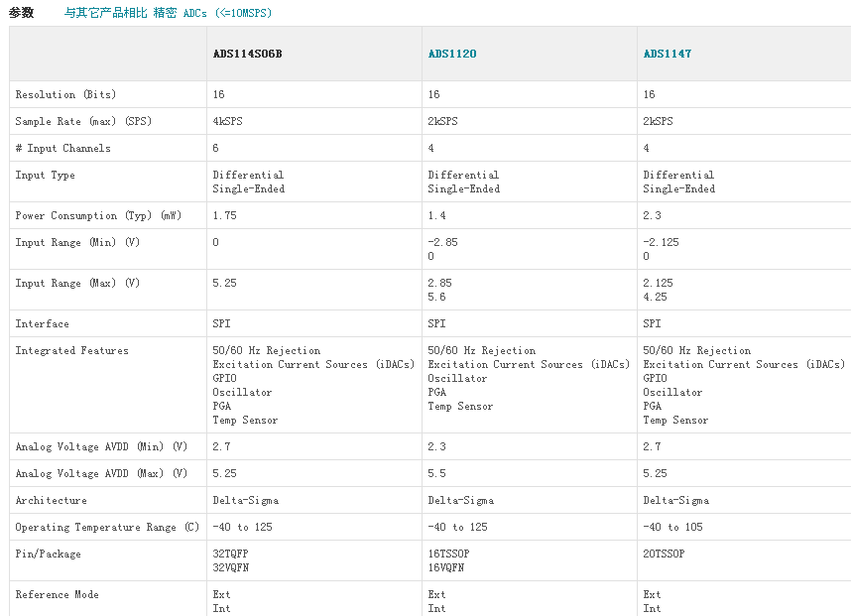Click the Analog Voltage AVDD (Min) (V) label
The image size is (851, 616).
tap(101, 446)
